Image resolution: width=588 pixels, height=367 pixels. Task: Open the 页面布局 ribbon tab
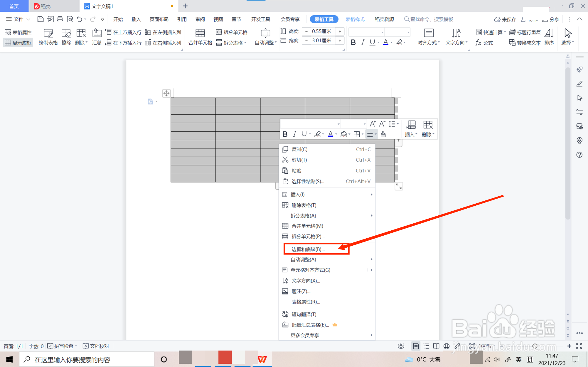point(159,19)
